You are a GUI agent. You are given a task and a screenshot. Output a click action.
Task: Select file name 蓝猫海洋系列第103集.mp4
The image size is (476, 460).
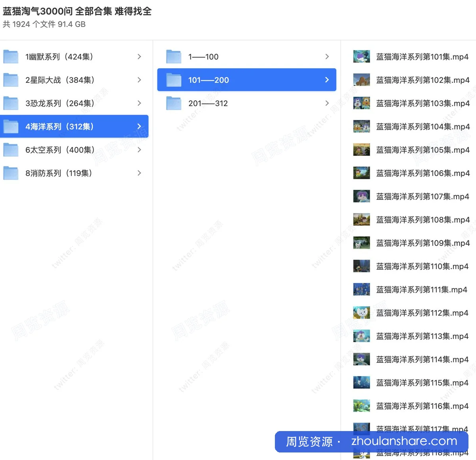click(x=423, y=103)
